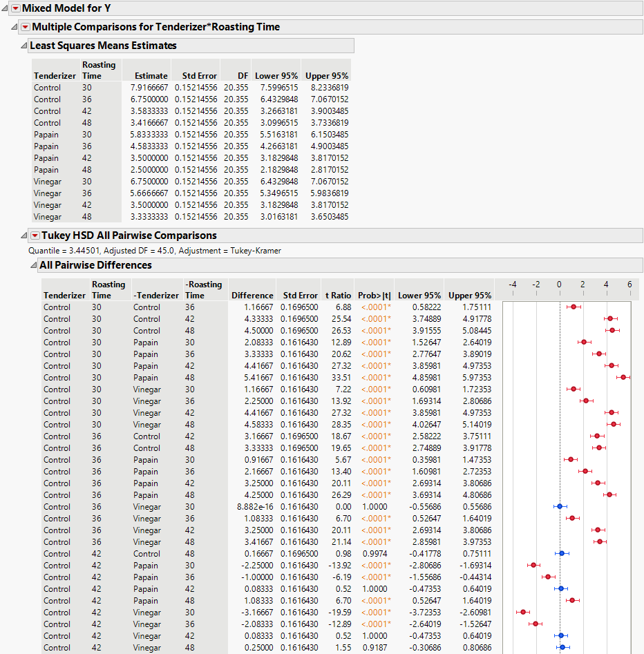This screenshot has width=644, height=654.
Task: Click the Estimate column header
Action: tap(151, 76)
